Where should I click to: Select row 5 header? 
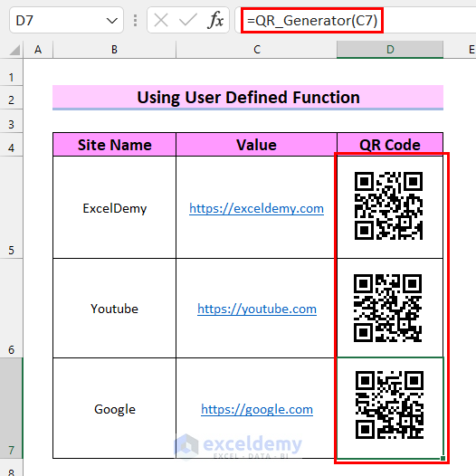click(11, 207)
